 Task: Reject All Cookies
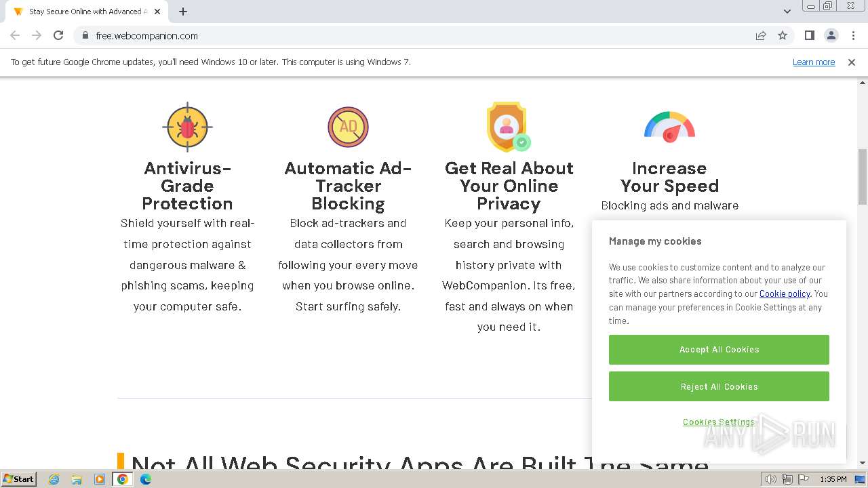pyautogui.click(x=719, y=386)
